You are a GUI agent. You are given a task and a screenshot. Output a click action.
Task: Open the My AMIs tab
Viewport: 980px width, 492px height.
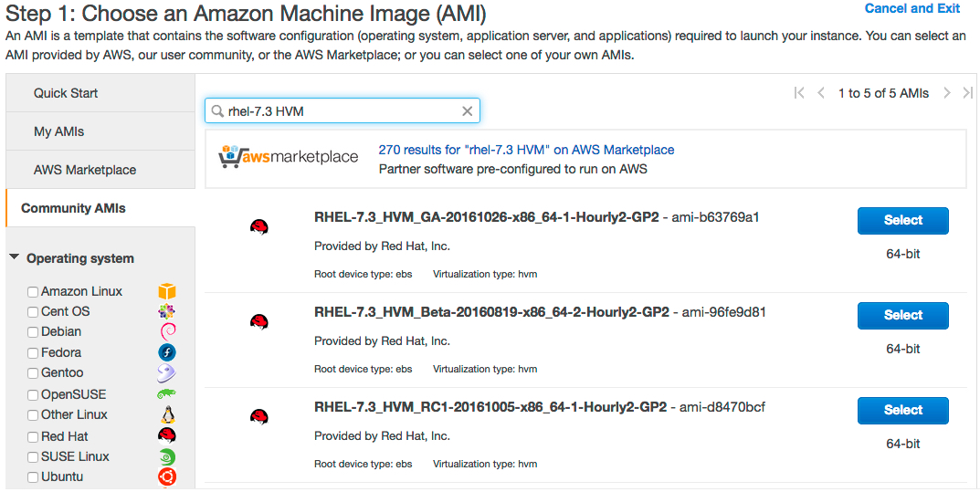click(58, 131)
